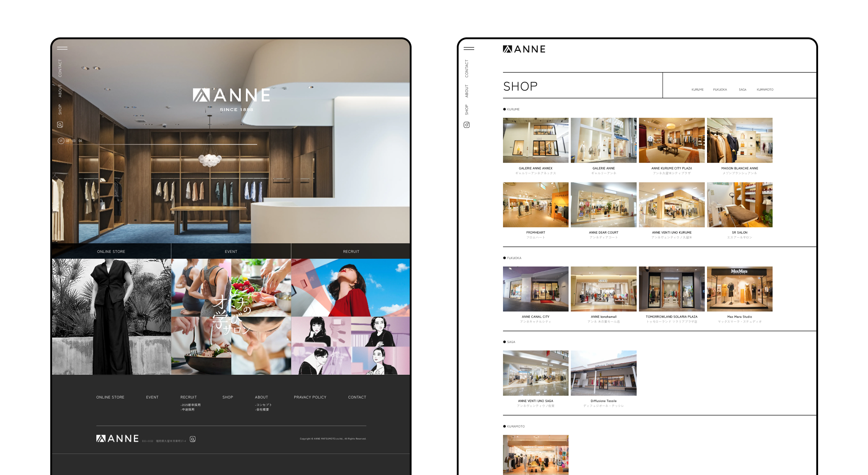This screenshot has height=475, width=868.
Task: Jump to the KURUME shop filter
Action: (x=697, y=90)
